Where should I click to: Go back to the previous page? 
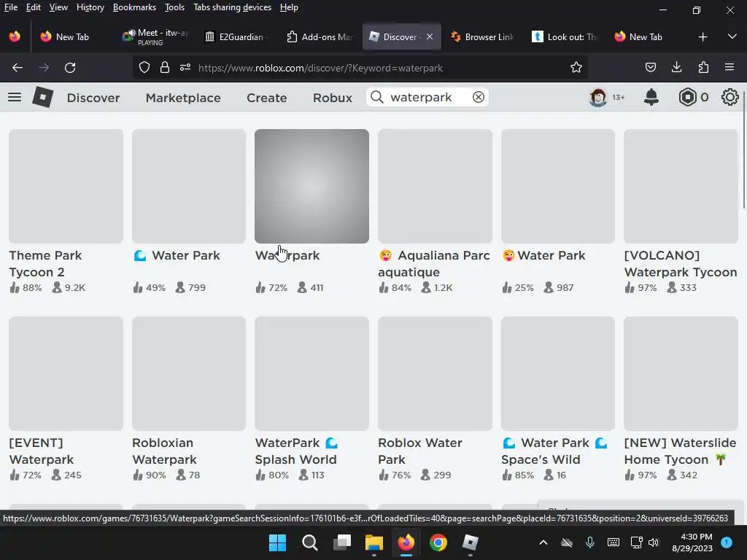pyautogui.click(x=18, y=68)
